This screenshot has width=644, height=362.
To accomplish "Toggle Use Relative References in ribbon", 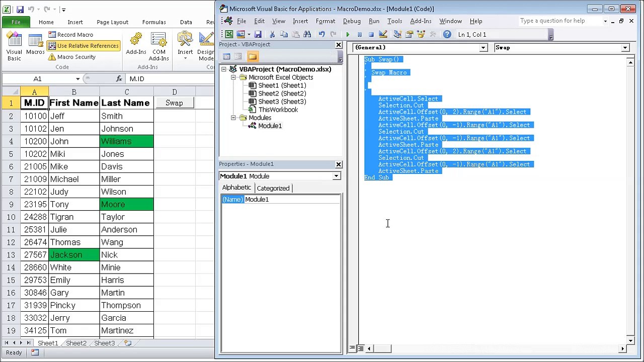I will tap(84, 46).
